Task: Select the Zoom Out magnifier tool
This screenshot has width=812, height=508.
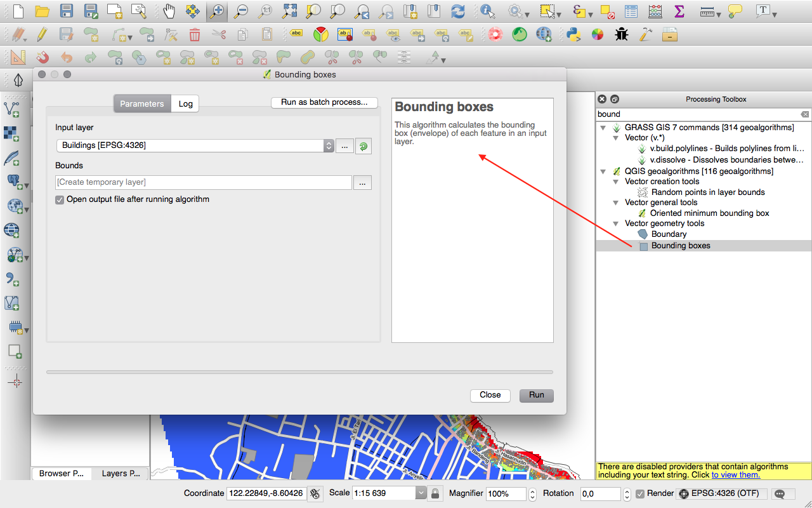Action: pyautogui.click(x=240, y=11)
